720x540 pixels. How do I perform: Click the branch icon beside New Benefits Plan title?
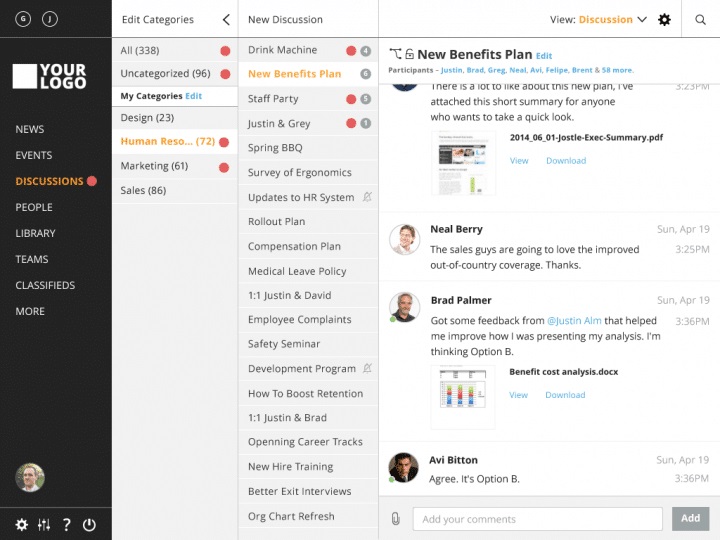coord(395,54)
